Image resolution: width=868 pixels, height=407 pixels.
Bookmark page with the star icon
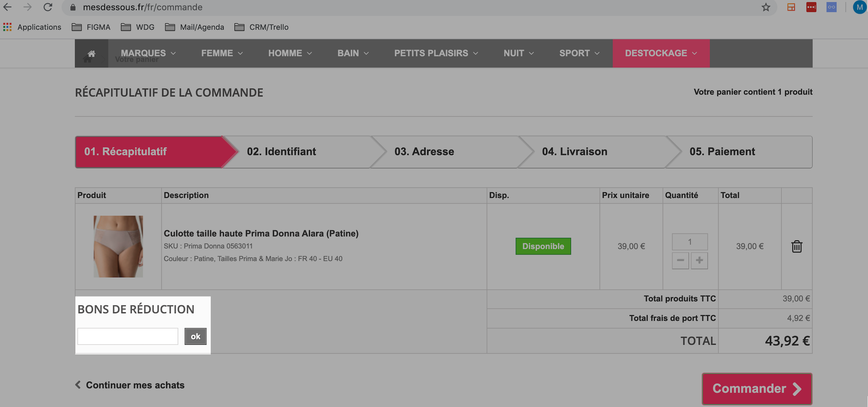coord(766,7)
